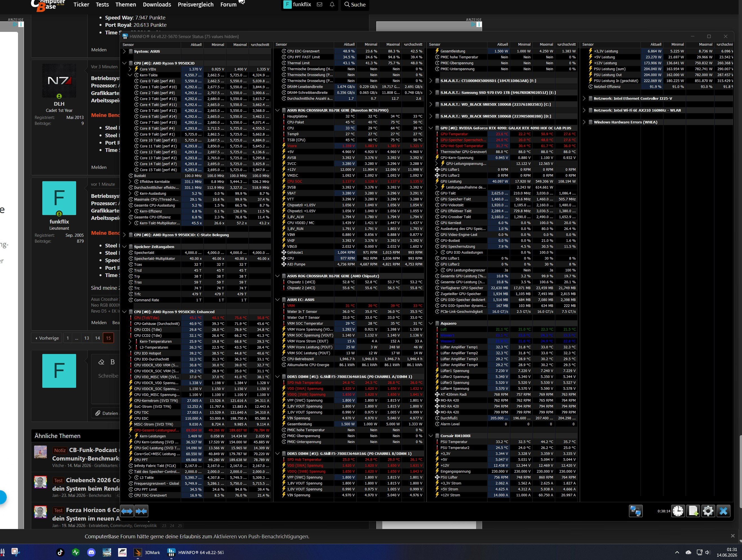The height and width of the screenshot is (560, 742).
Task: Select the CPU (Tctl/Tdie) sensor row
Action: [x=200, y=318]
